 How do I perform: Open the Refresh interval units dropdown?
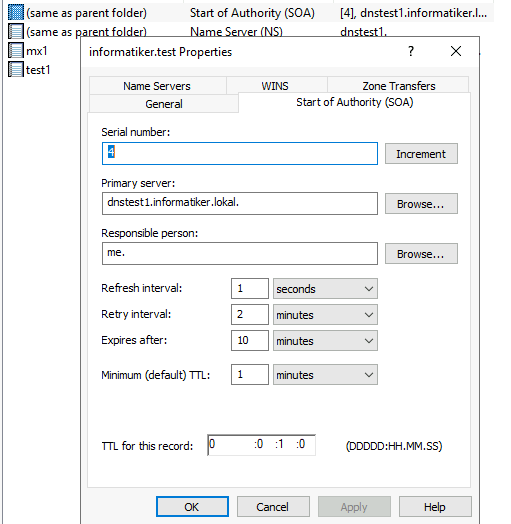pos(325,289)
